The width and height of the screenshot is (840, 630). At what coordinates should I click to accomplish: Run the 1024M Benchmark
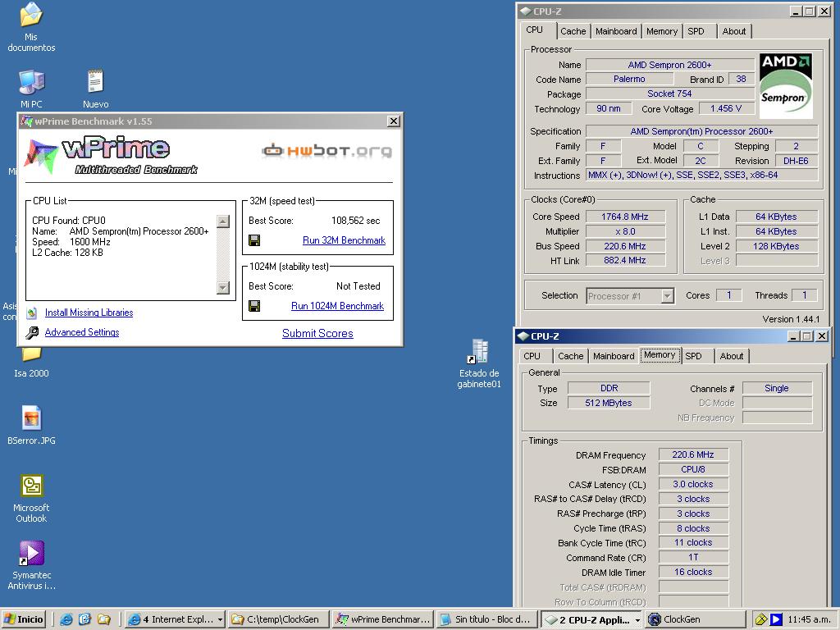[337, 306]
